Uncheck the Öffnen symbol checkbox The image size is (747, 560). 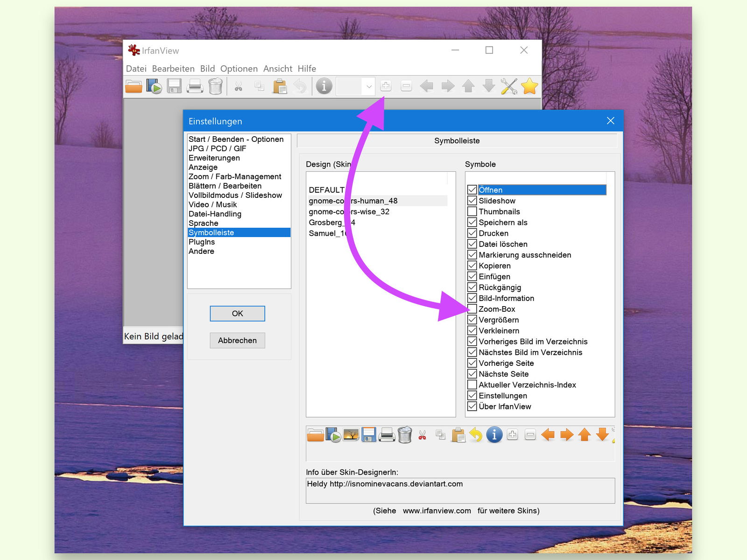pos(472,190)
